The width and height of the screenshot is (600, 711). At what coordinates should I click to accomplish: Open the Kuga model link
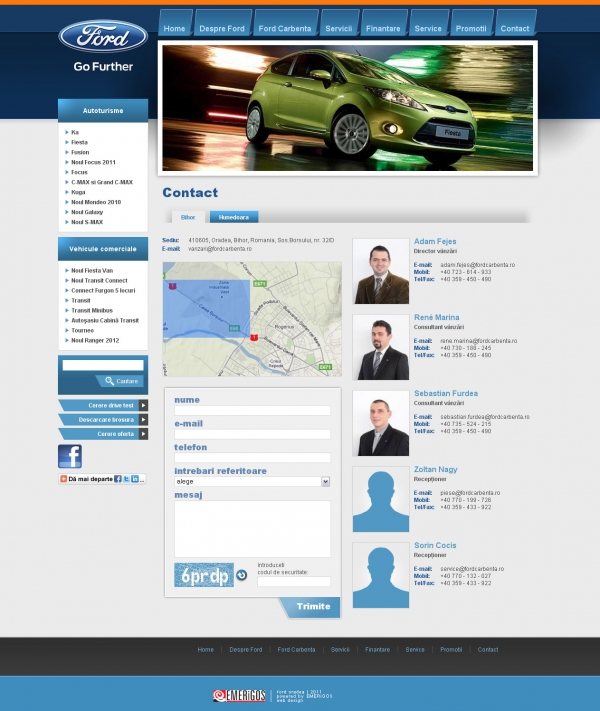[78, 192]
